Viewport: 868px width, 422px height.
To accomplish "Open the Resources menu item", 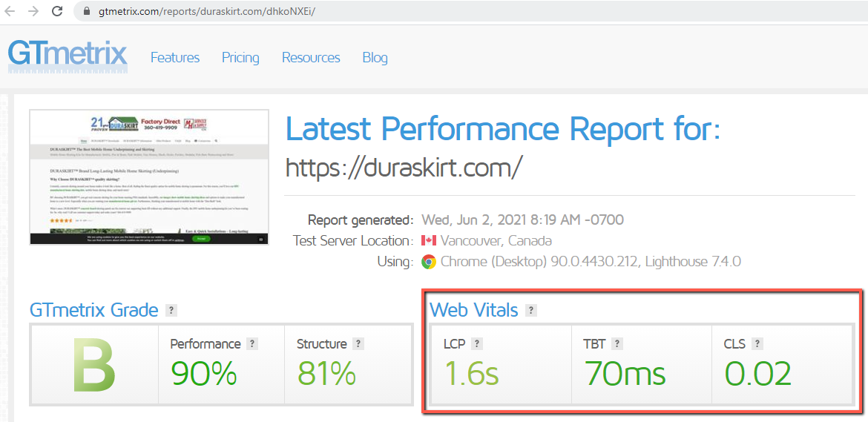I will tap(311, 58).
